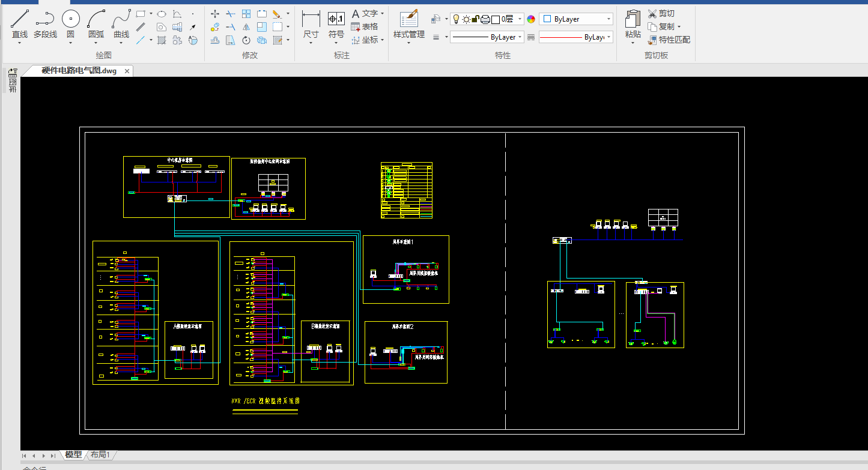This screenshot has height=470, width=868.
Task: Pick the 曲线 spline curve tool
Action: pyautogui.click(x=121, y=25)
